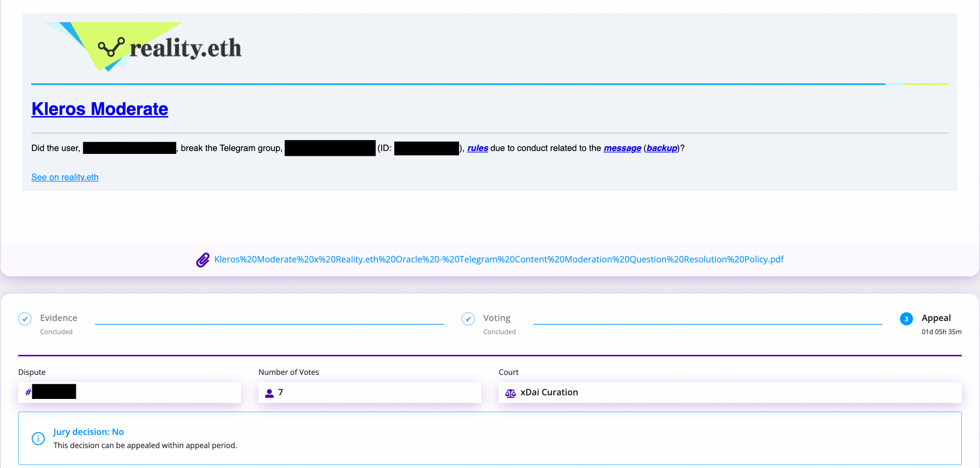Click the Jury decision: No text
This screenshot has height=468, width=980.
(x=89, y=432)
